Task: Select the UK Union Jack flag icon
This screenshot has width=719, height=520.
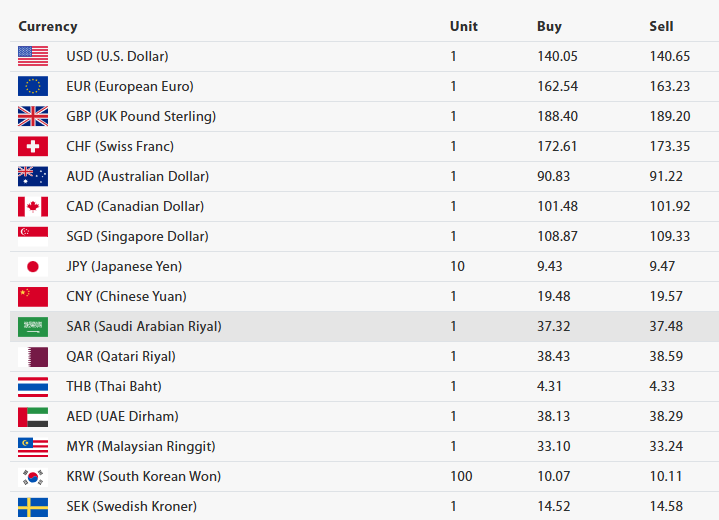Action: [x=33, y=117]
